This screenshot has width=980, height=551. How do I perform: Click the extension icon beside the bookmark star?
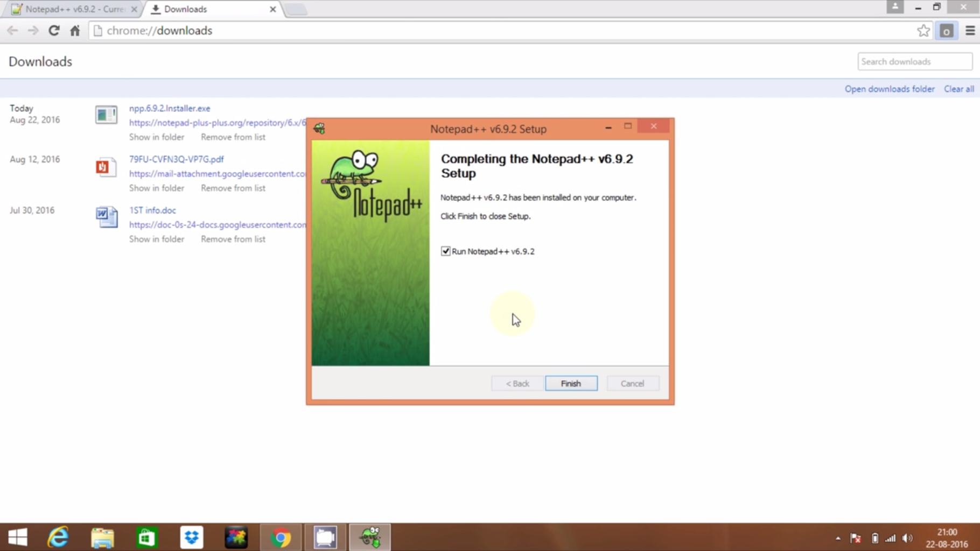[946, 31]
